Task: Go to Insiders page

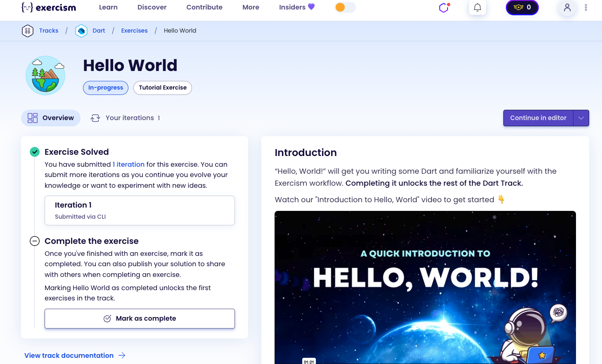Action: pos(297,7)
